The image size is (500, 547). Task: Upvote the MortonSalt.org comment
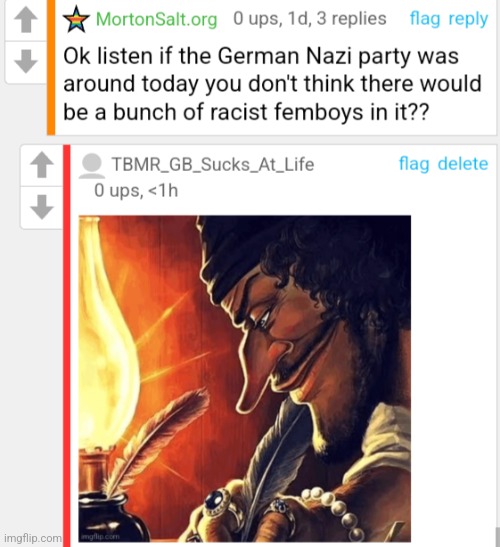pyautogui.click(x=26, y=20)
